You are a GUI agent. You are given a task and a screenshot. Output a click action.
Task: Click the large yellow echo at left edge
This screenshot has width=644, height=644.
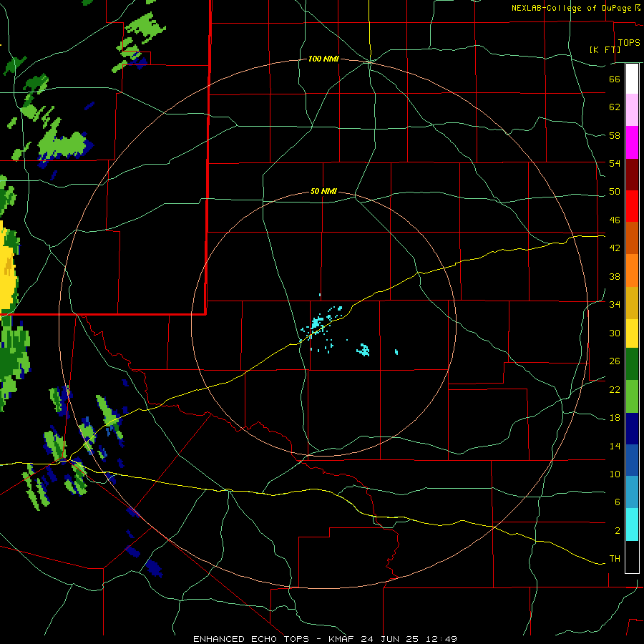coord(8,267)
